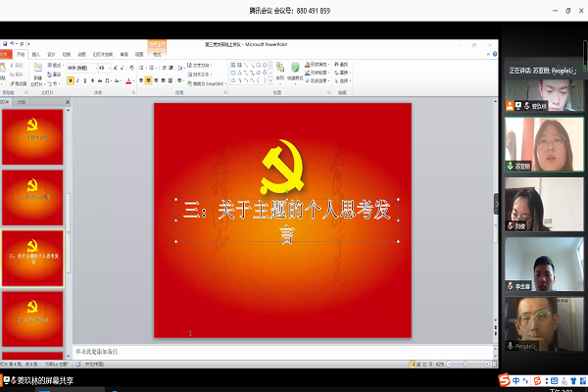The height and width of the screenshot is (392, 588).
Task: Click center text alignment icon
Action: [x=148, y=82]
